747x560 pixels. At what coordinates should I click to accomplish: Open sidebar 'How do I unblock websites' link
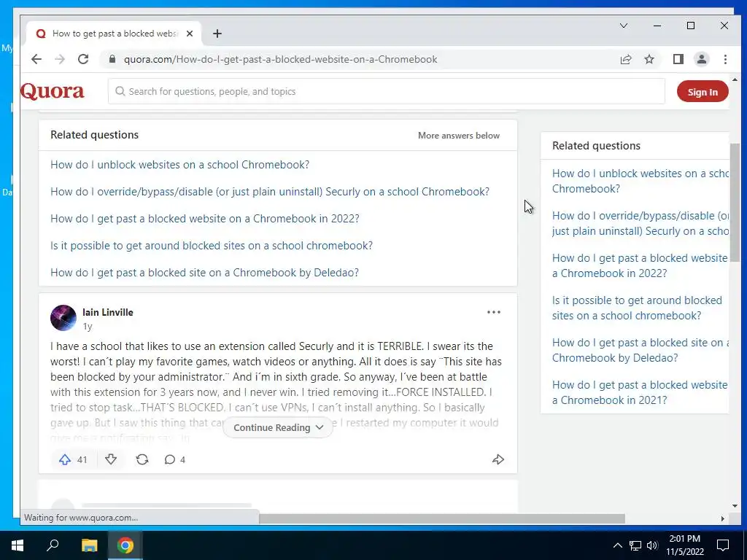click(640, 181)
